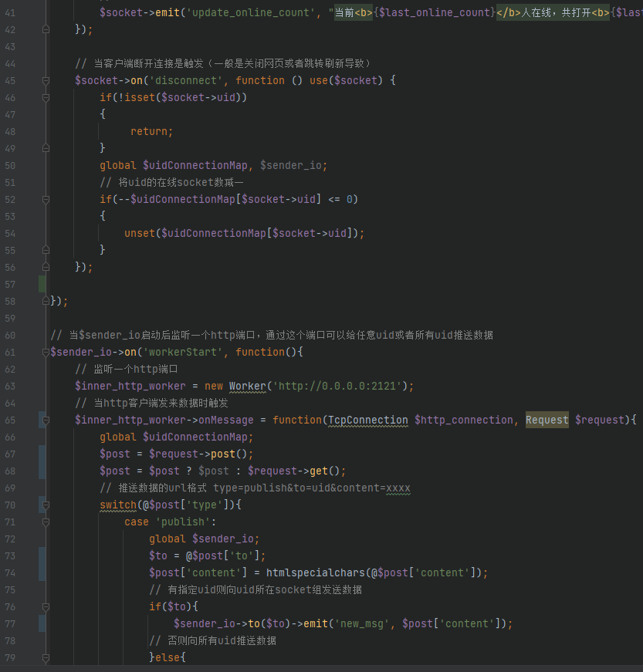643x672 pixels.
Task: Click the 'update_online_count' string on line 41
Action: click(x=251, y=13)
